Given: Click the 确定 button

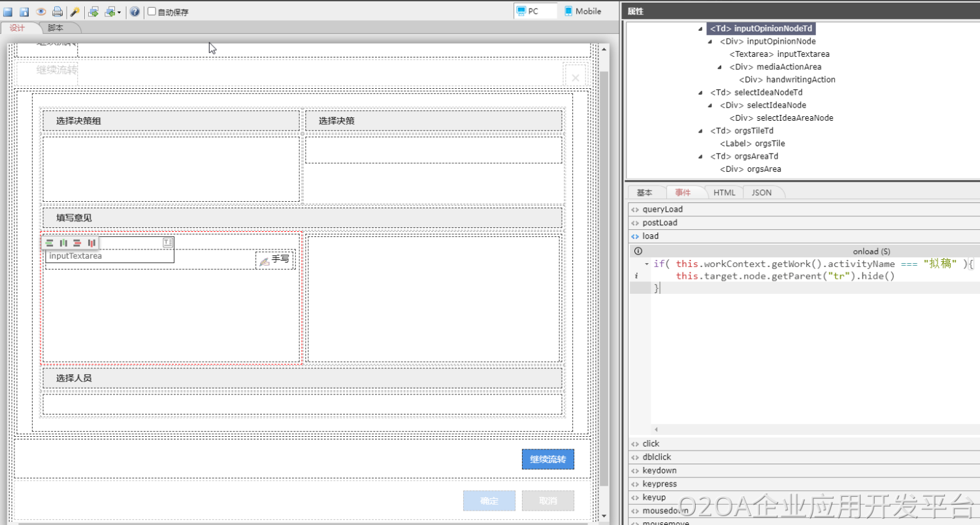Looking at the screenshot, I should (x=489, y=501).
